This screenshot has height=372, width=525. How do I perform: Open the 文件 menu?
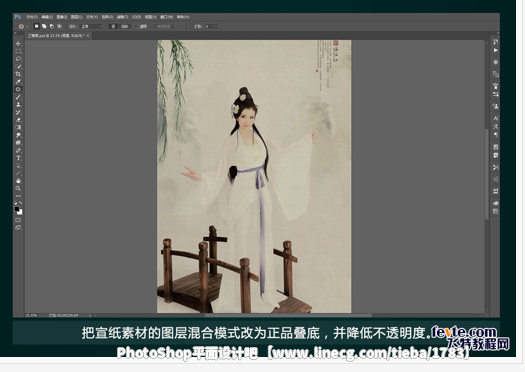click(x=32, y=17)
